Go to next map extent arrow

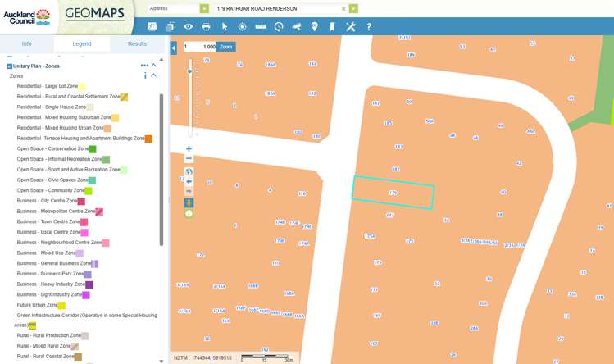[x=189, y=191]
